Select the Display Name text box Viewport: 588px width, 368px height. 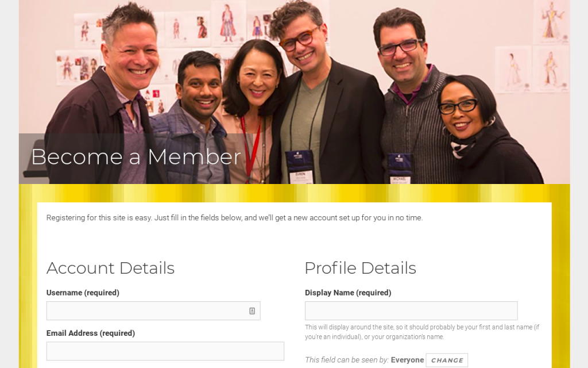click(x=411, y=311)
